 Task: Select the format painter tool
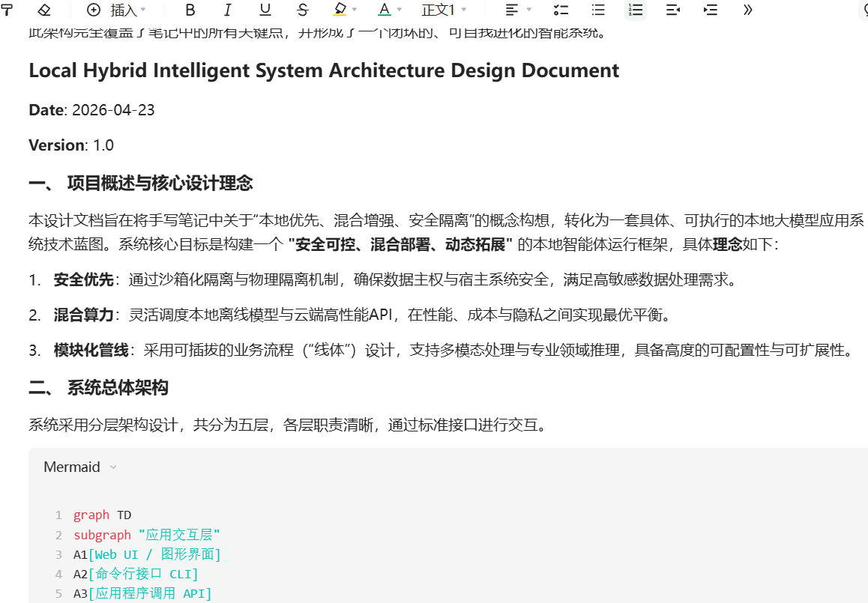[7, 10]
